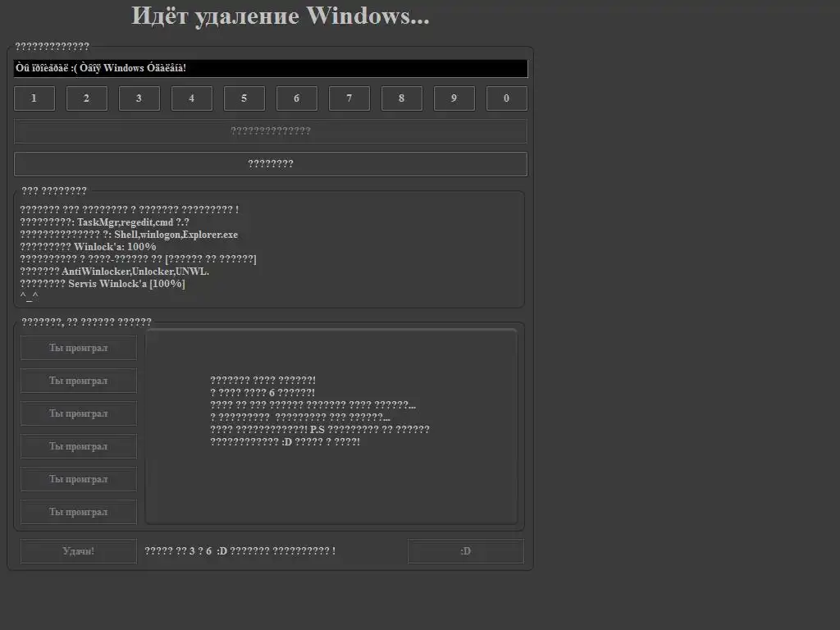Click the message line with the number 6
Image resolution: width=840 pixels, height=630 pixels.
pyautogui.click(x=262, y=393)
